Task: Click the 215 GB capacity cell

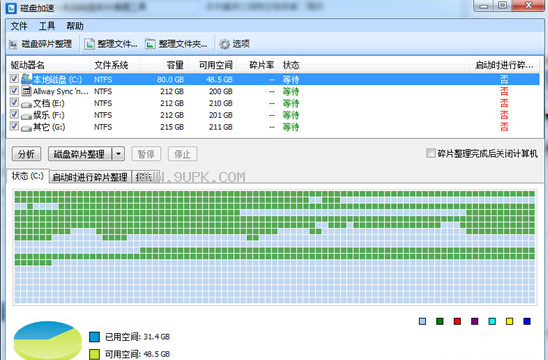Action: click(x=172, y=127)
